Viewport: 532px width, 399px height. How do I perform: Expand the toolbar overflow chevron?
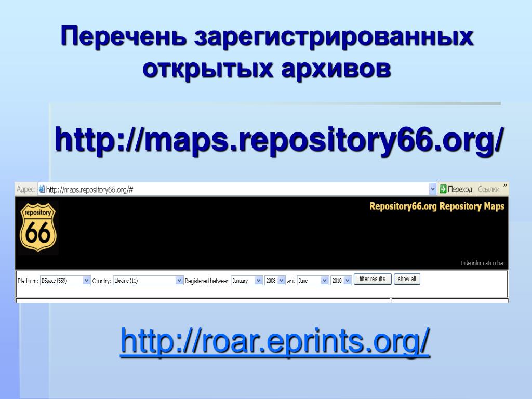(505, 185)
